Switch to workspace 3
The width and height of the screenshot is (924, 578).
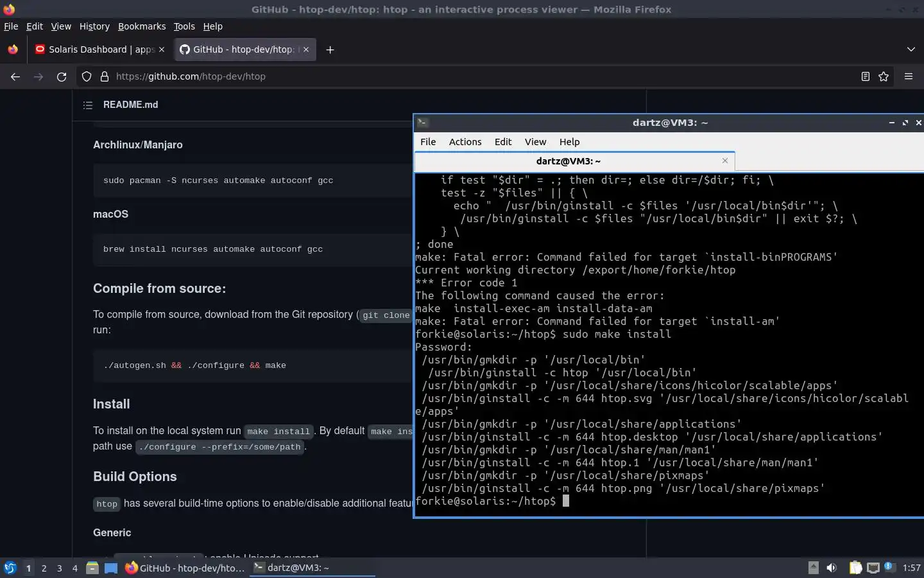[x=60, y=568]
